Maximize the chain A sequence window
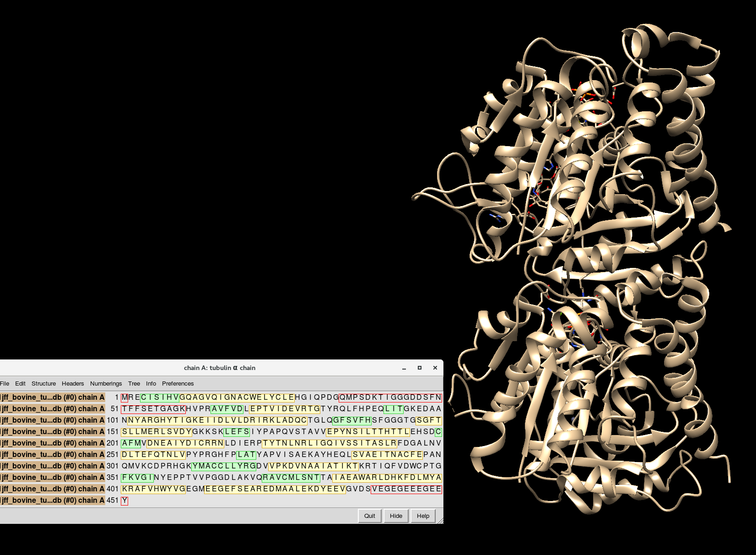Viewport: 756px width, 555px height. (x=420, y=368)
